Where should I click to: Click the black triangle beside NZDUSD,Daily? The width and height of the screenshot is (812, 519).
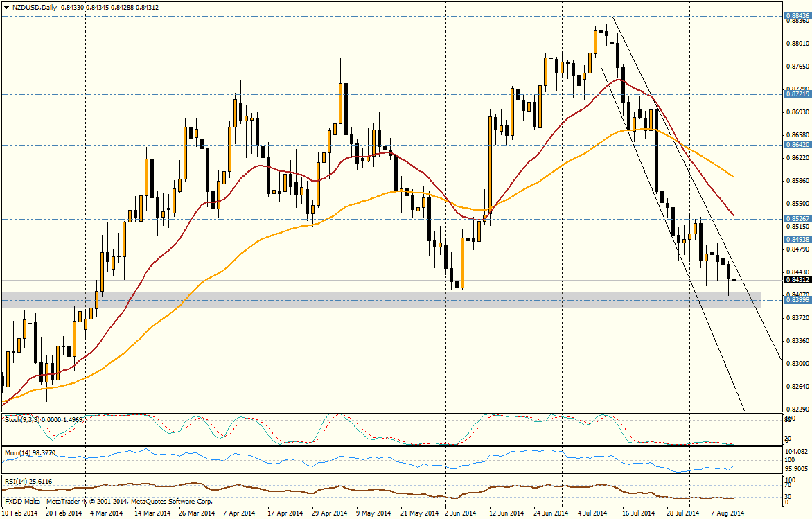click(x=6, y=8)
